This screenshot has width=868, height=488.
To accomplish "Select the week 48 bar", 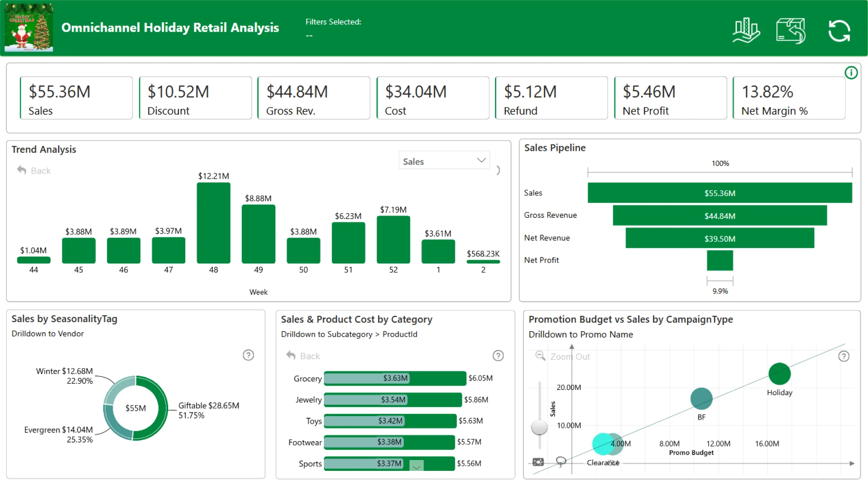I will 213,223.
